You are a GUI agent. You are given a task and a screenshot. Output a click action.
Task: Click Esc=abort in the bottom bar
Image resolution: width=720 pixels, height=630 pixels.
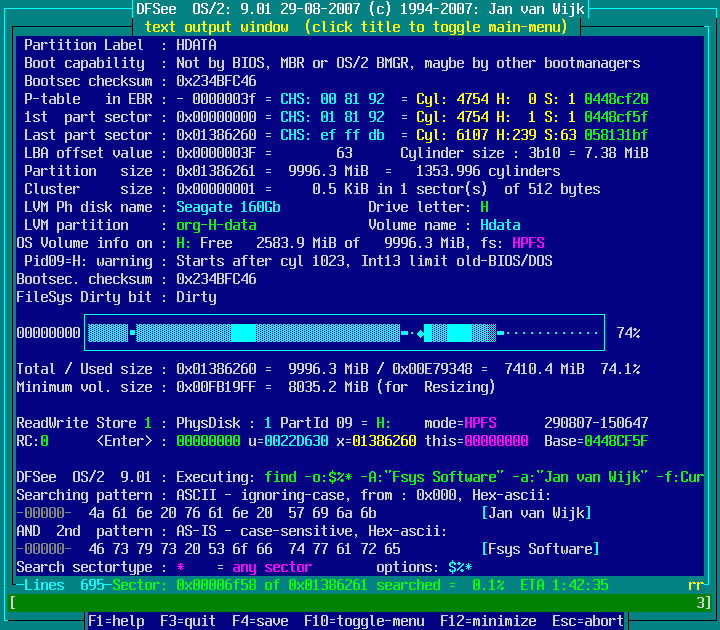pos(588,621)
